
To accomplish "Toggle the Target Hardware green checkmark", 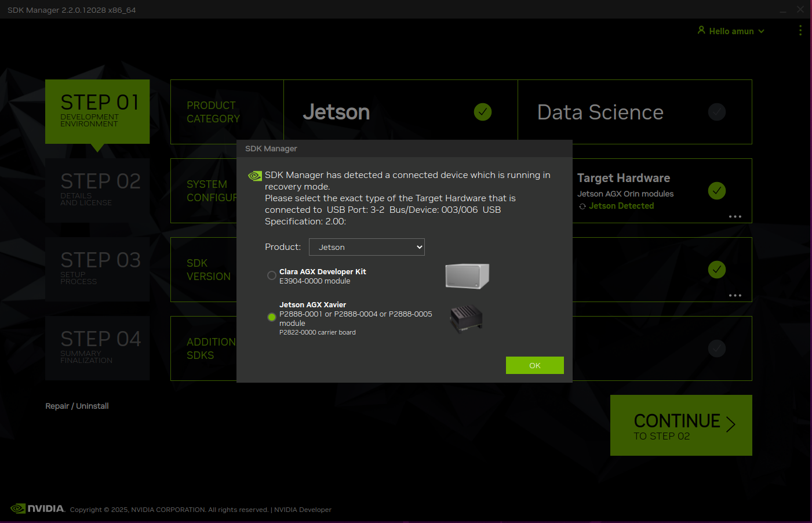I will click(717, 191).
